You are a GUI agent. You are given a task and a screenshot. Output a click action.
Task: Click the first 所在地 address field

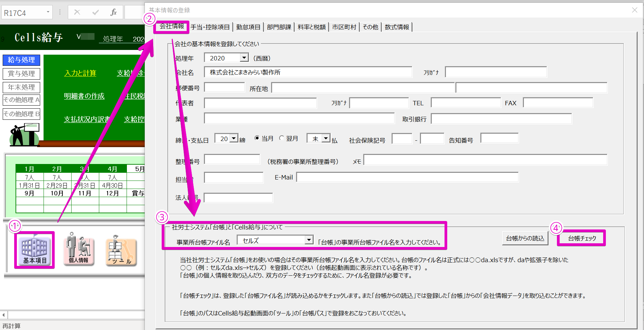(363, 87)
